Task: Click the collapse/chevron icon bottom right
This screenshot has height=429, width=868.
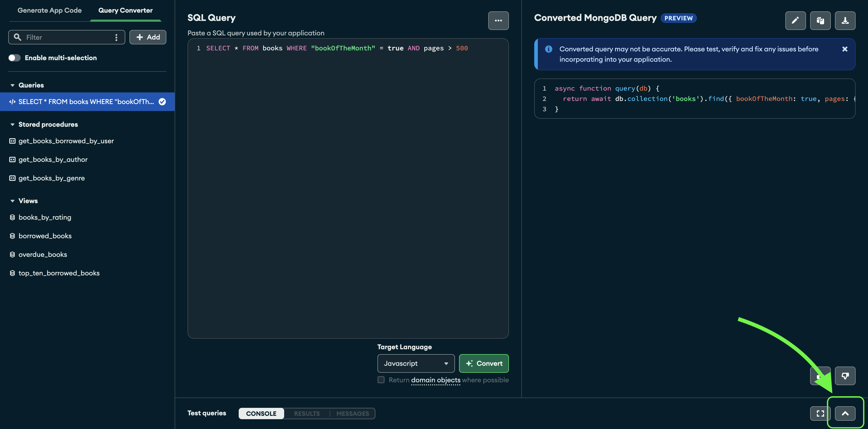Action: 845,413
